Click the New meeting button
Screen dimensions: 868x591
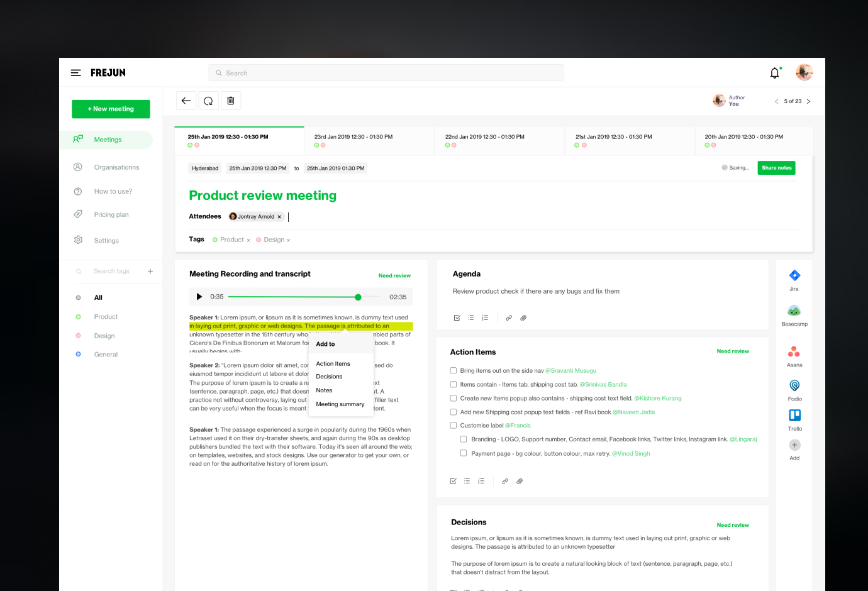[x=111, y=109]
